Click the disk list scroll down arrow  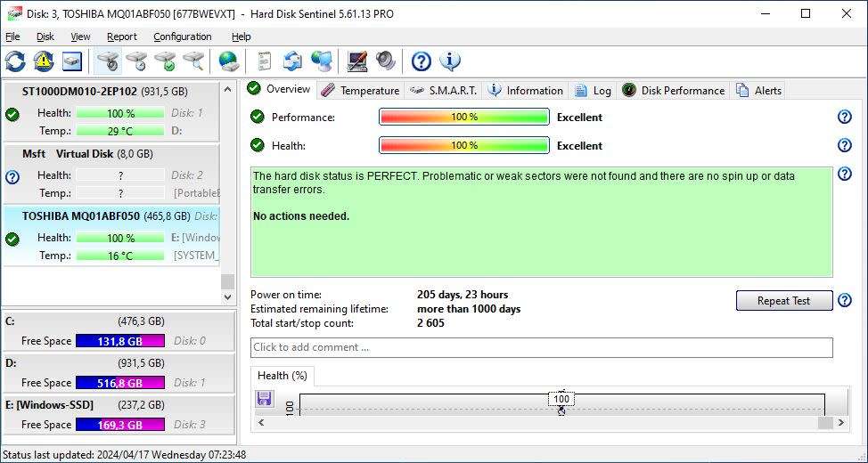click(x=227, y=297)
